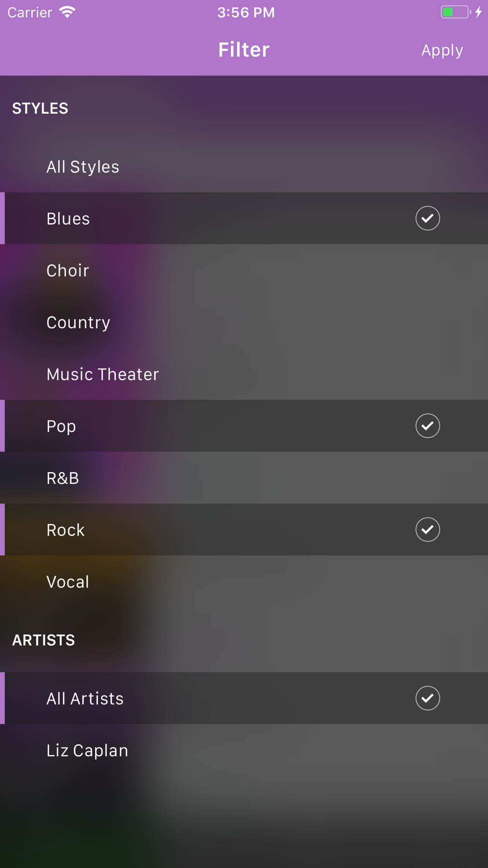The width and height of the screenshot is (488, 868).
Task: Select the All Styles option
Action: 83,167
